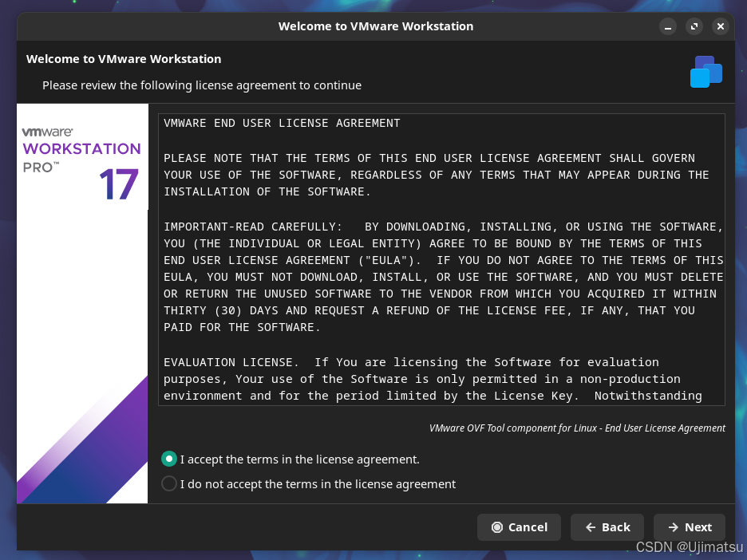The image size is (747, 560).
Task: Click 'VMWARE END USER LICENSE AGREEMENT' heading text
Action: pyautogui.click(x=282, y=123)
